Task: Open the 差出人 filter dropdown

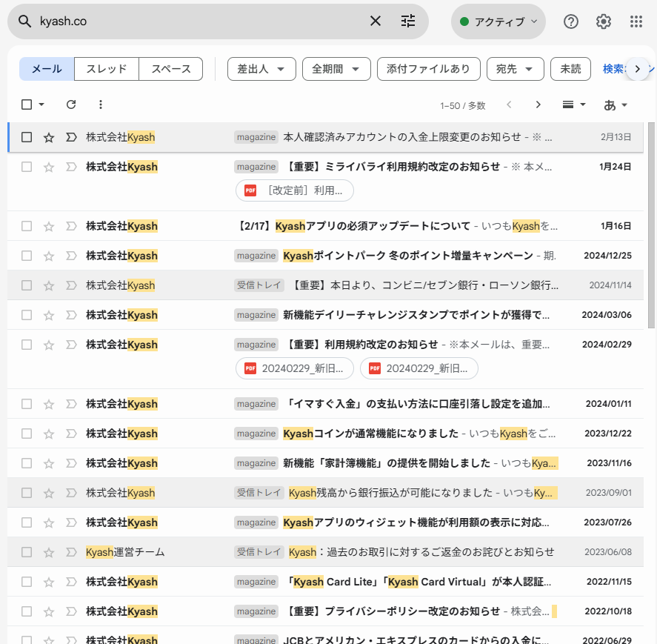Action: (261, 69)
